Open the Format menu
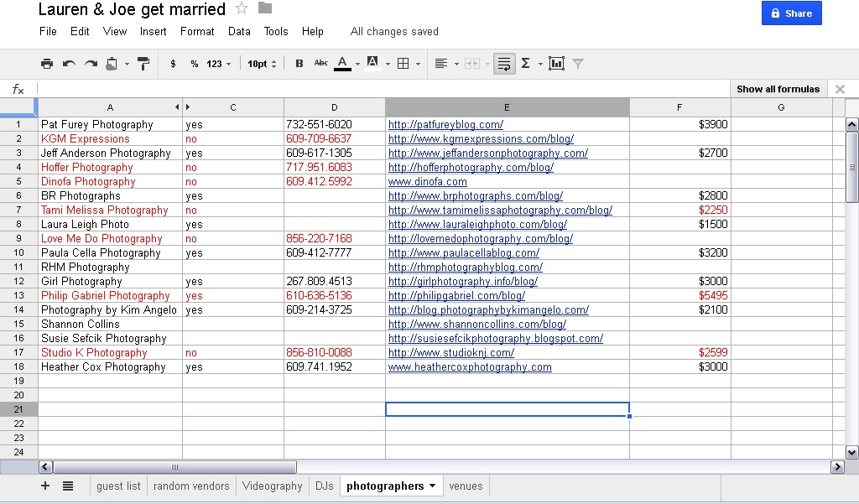859x504 pixels. click(x=197, y=32)
